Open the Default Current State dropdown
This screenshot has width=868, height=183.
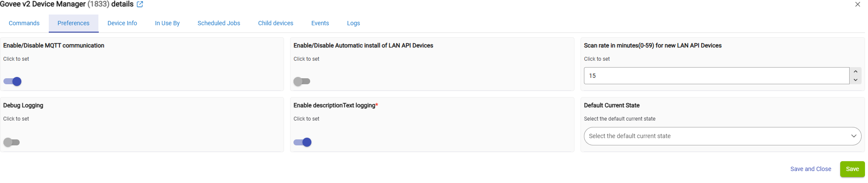[x=722, y=136]
